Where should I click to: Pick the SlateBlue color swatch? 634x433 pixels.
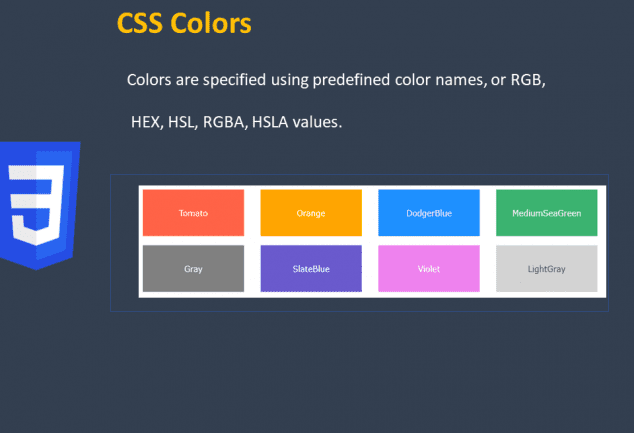pyautogui.click(x=311, y=268)
